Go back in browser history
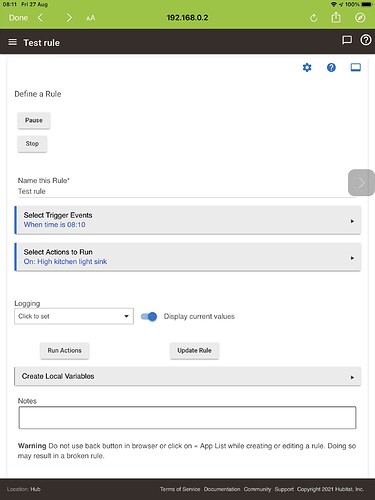Image resolution: width=375 pixels, height=500 pixels. pos(40,18)
